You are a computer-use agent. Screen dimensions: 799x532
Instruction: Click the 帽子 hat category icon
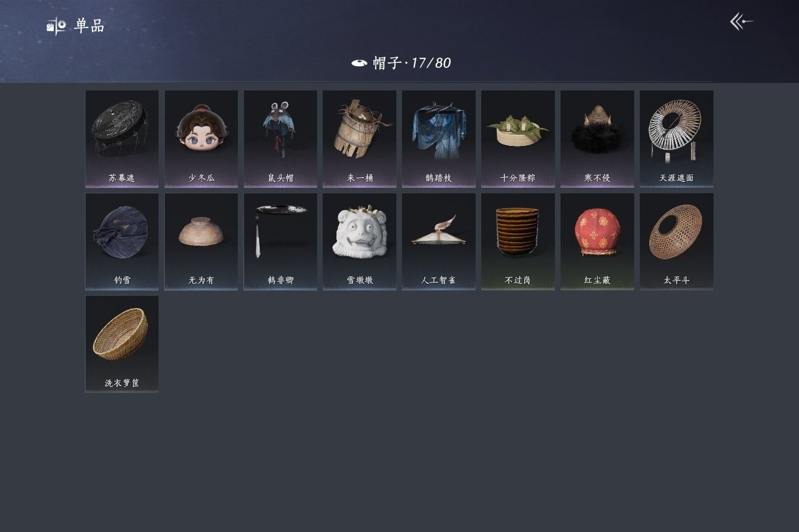tap(359, 63)
